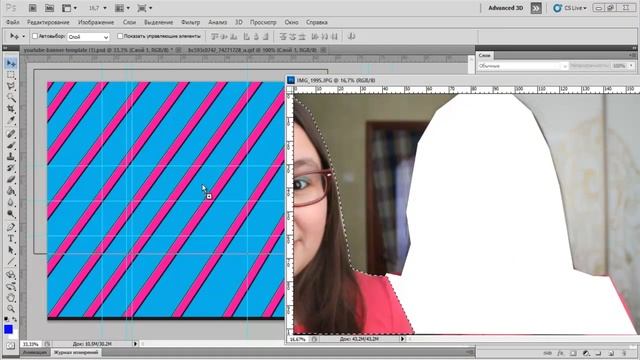Open status bar arrow of IMG_1995 window

pos(402,339)
